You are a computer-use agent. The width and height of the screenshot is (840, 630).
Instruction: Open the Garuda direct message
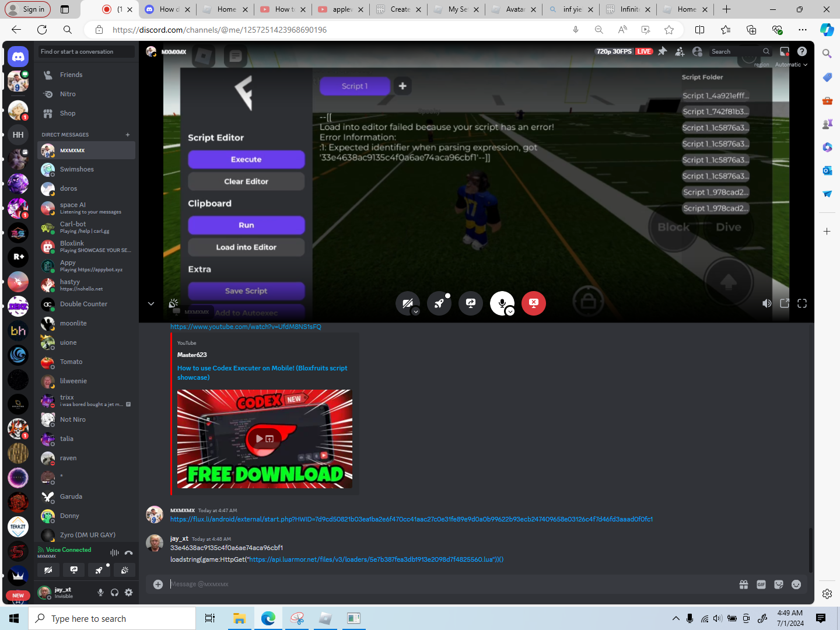tap(86, 496)
